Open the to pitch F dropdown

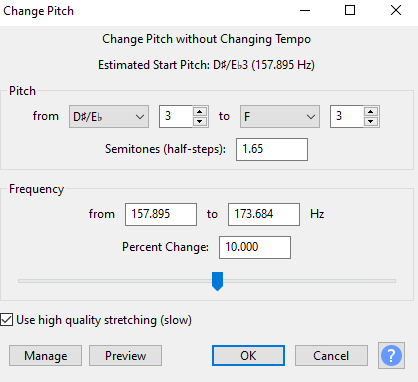pyautogui.click(x=280, y=117)
